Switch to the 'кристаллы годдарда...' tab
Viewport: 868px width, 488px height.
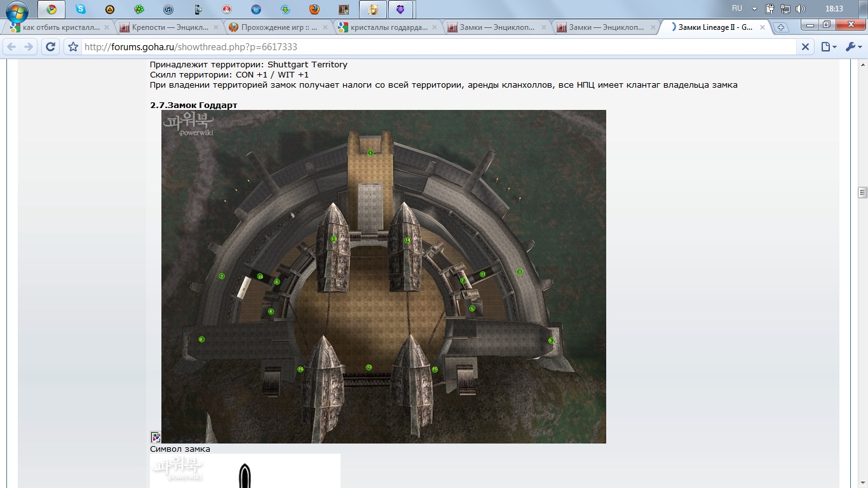pyautogui.click(x=386, y=27)
